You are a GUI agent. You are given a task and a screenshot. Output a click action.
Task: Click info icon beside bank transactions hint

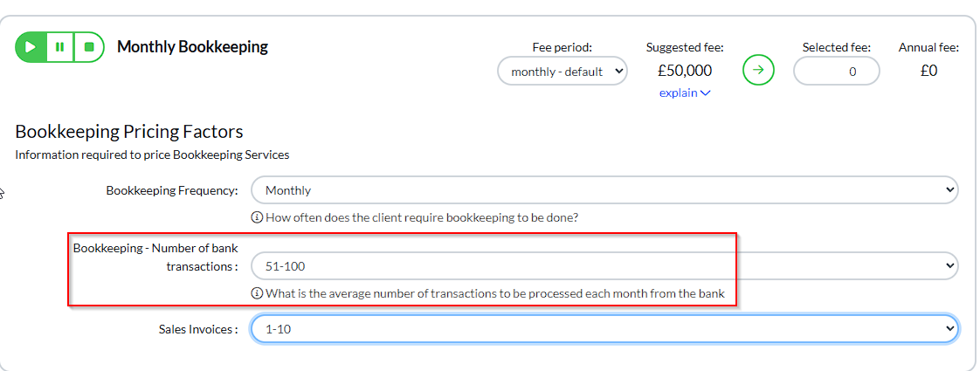pyautogui.click(x=257, y=293)
